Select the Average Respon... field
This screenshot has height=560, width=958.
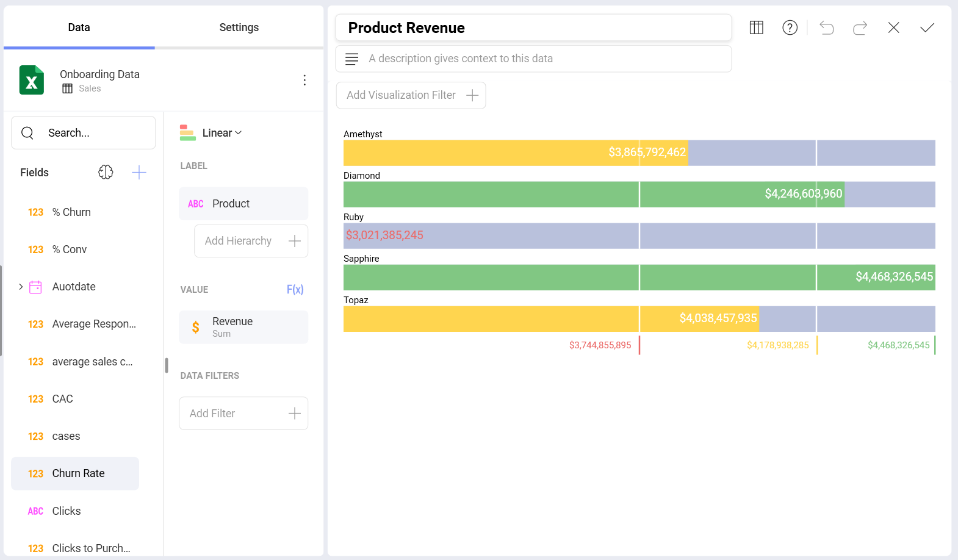click(x=75, y=324)
